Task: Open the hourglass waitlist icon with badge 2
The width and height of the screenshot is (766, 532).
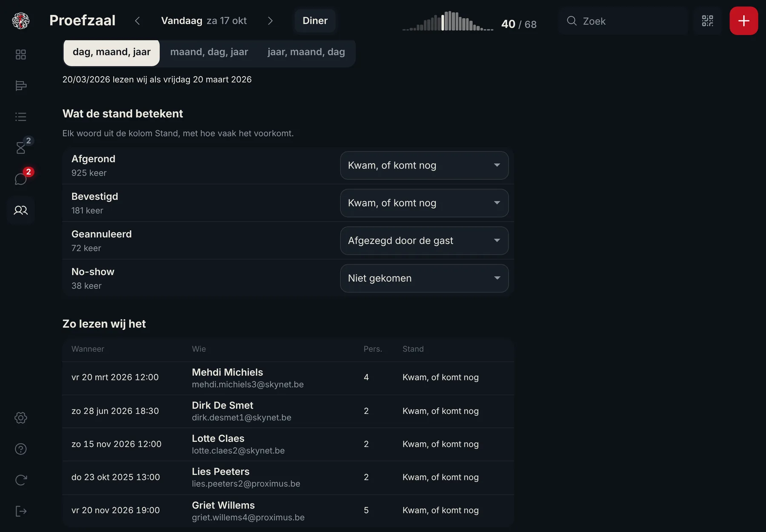Action: click(20, 148)
